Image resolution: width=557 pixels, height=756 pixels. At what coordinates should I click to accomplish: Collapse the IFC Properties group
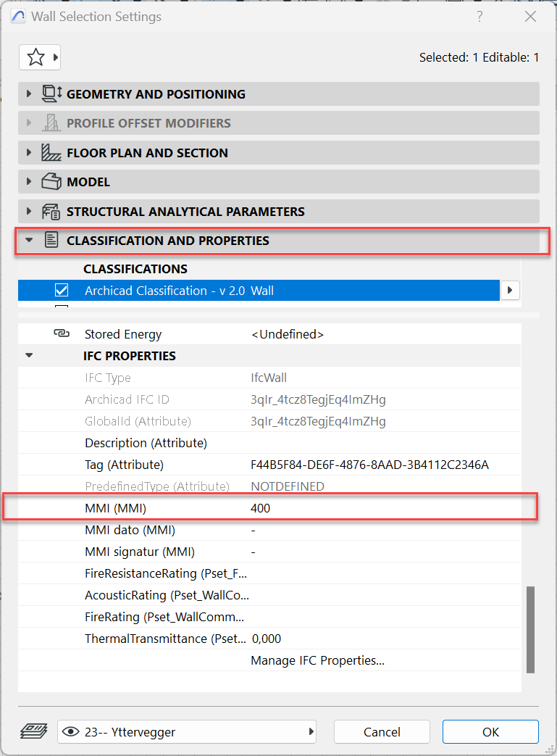click(x=29, y=356)
